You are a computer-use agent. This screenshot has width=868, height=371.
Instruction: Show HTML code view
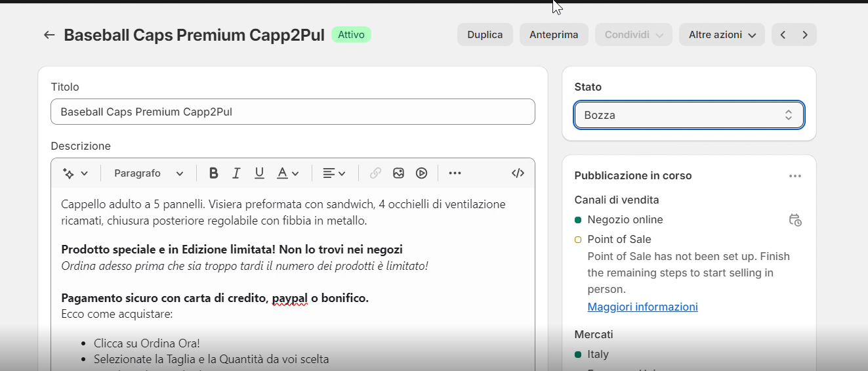pyautogui.click(x=518, y=173)
